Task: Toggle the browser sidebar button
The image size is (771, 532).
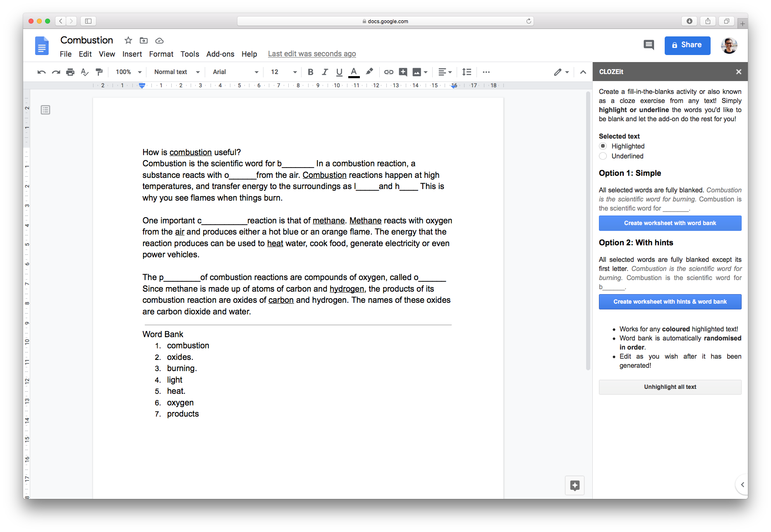Action: pos(88,21)
